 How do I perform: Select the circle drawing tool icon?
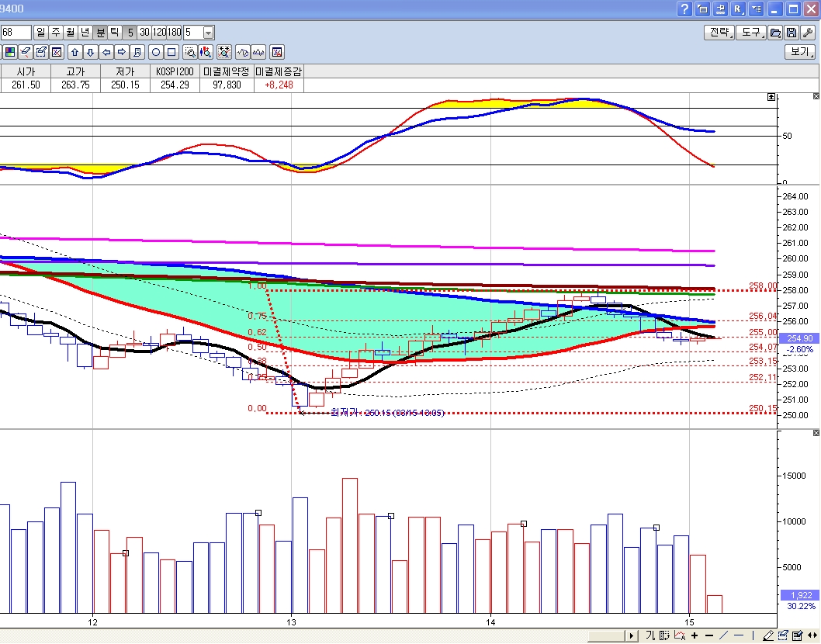point(156,52)
